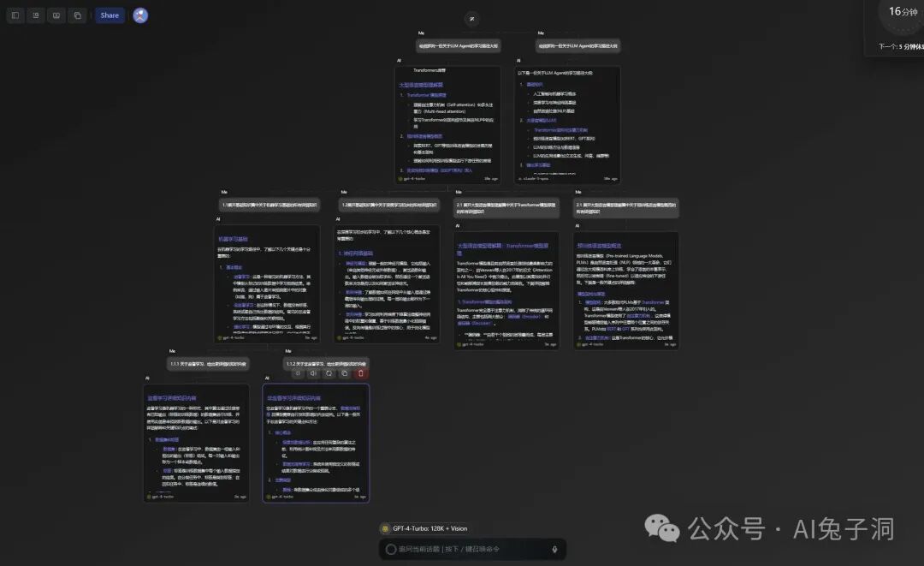This screenshot has height=566, width=924.
Task: Open the GPT-4-Turbo: 128K + Vision model selector
Action: click(424, 528)
